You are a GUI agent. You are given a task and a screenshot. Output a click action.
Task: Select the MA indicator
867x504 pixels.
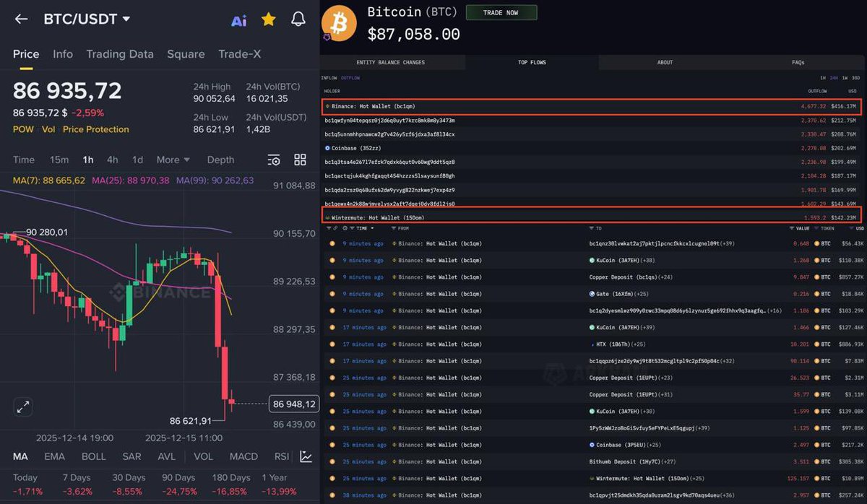[x=20, y=456]
